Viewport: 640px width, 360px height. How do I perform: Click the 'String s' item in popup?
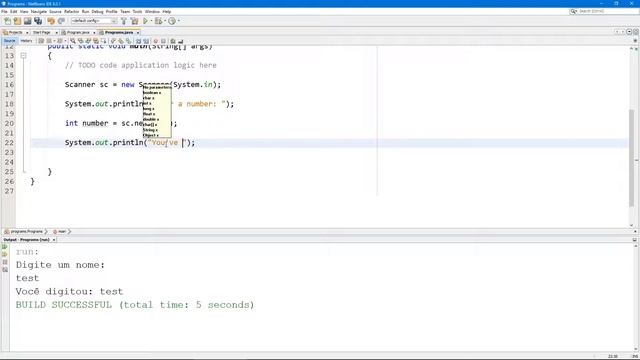pyautogui.click(x=150, y=130)
